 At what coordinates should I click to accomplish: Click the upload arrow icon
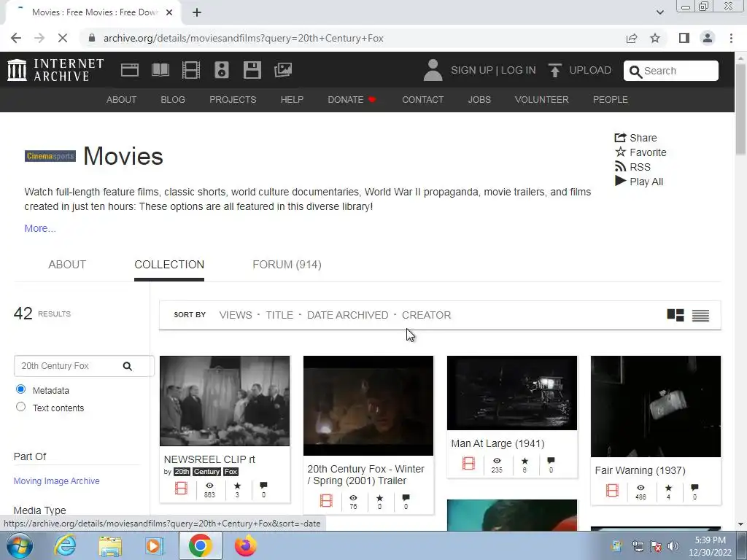(x=555, y=70)
